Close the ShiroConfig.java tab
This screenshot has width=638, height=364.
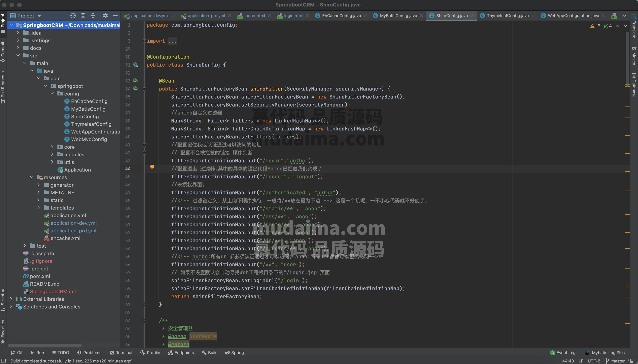click(472, 16)
